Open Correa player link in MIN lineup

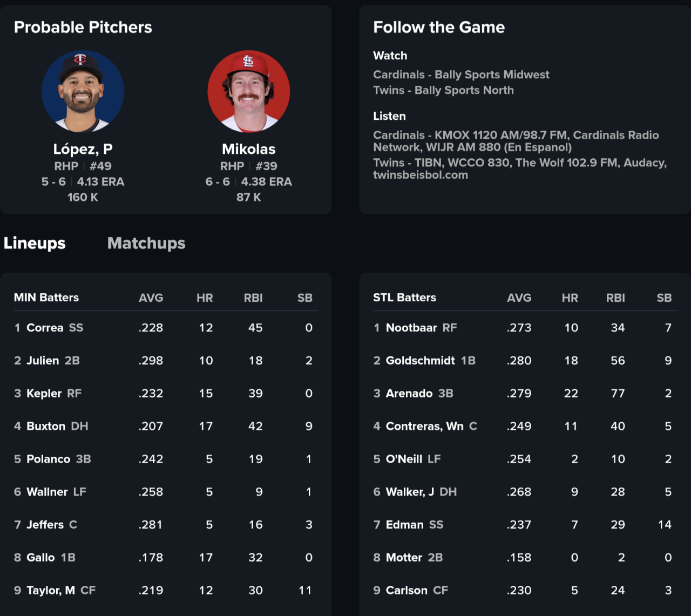coord(45,328)
